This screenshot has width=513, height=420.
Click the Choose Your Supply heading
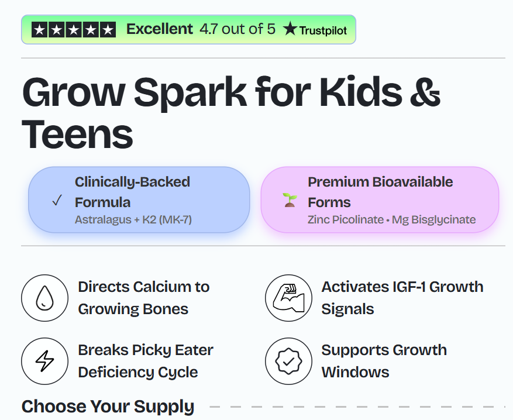[x=108, y=407]
